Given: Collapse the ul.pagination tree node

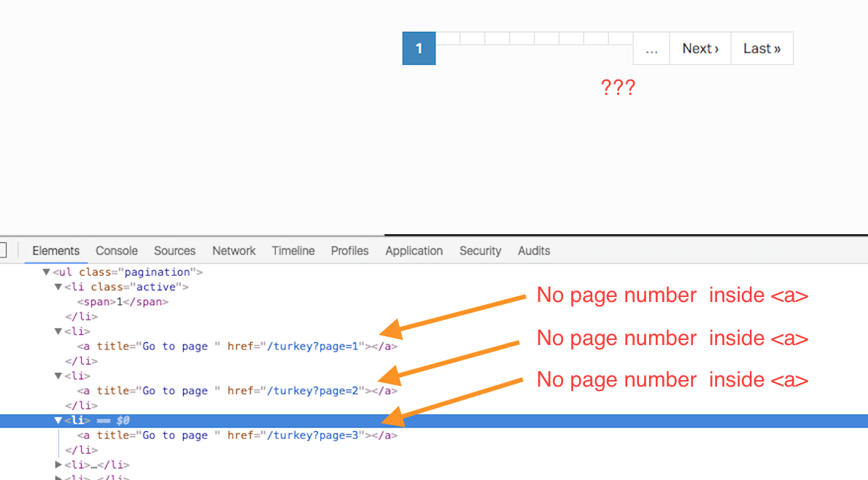Looking at the screenshot, I should pyautogui.click(x=46, y=271).
